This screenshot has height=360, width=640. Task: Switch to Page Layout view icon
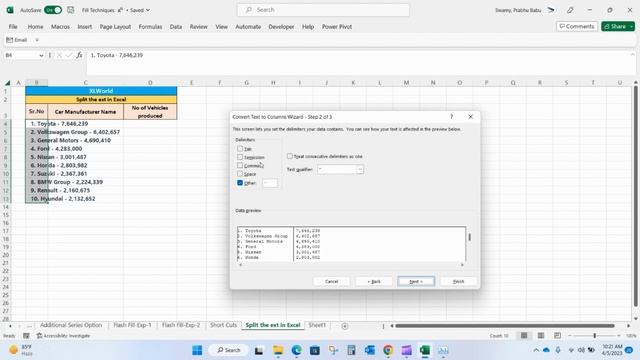541,336
